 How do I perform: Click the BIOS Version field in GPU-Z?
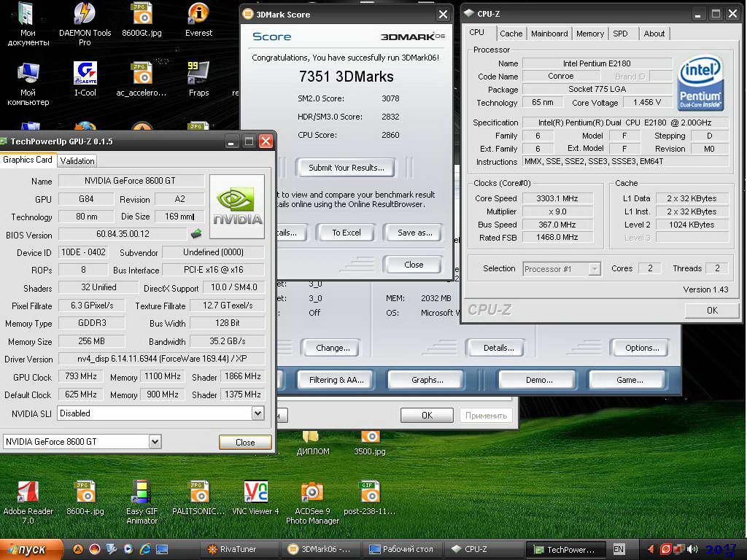123,234
